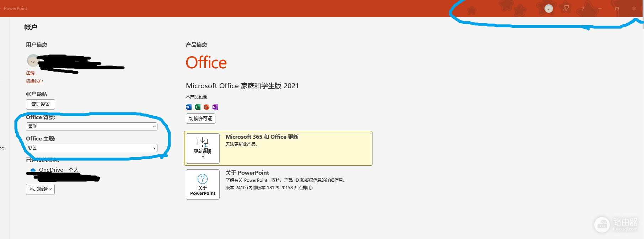The width and height of the screenshot is (644, 239).
Task: Click the OneDrive - 个人 service entry
Action: click(59, 170)
